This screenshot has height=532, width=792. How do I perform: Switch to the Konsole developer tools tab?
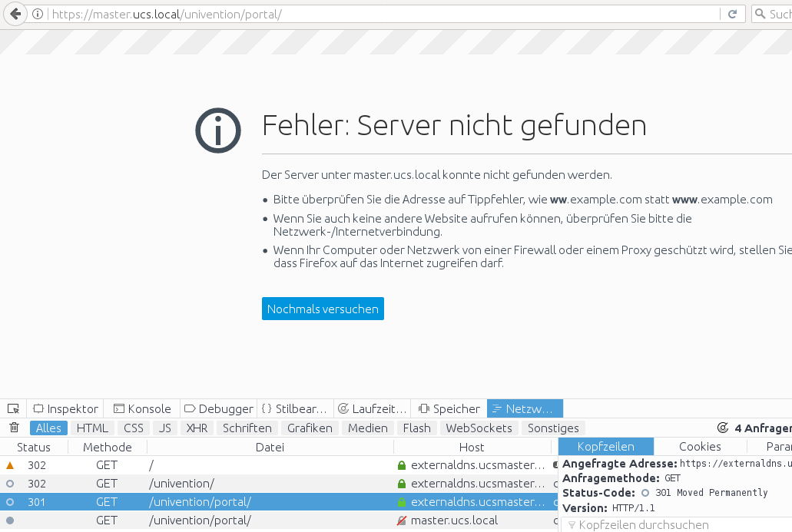[x=142, y=408]
